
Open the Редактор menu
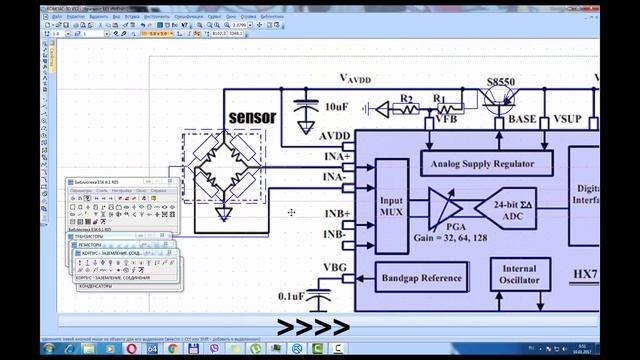(x=76, y=17)
